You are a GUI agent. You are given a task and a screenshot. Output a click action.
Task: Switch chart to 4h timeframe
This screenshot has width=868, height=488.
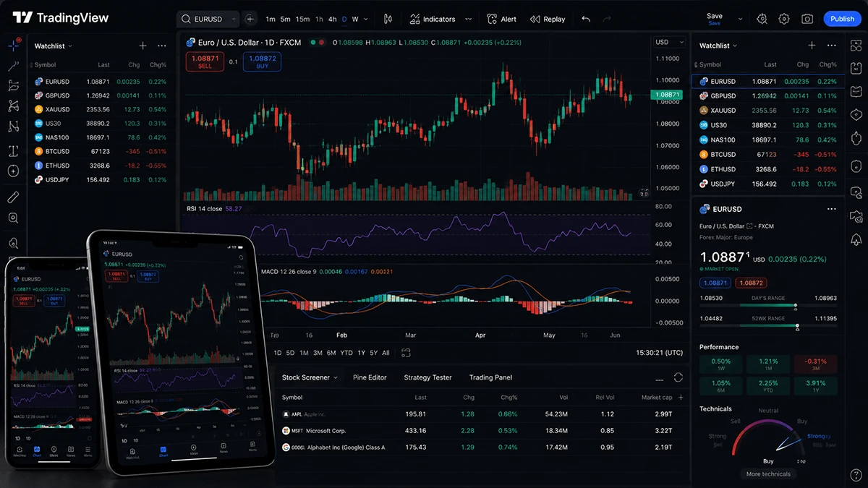(332, 19)
